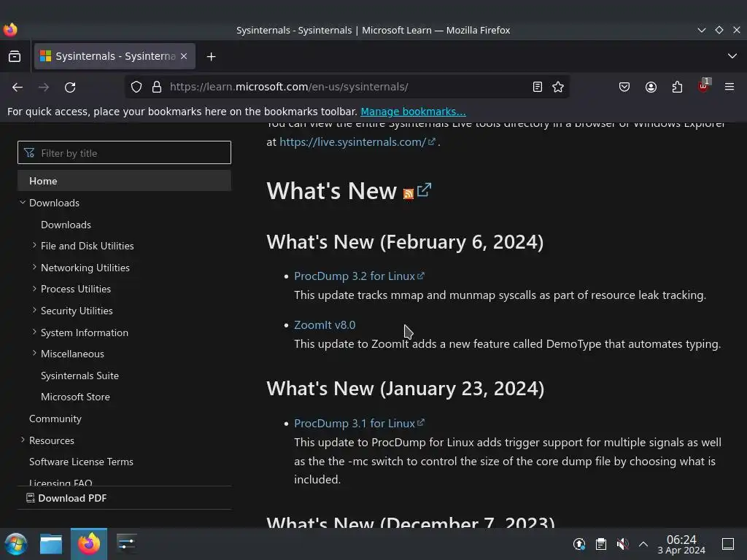Open the file manager from taskbar
The width and height of the screenshot is (747, 560).
(x=51, y=544)
